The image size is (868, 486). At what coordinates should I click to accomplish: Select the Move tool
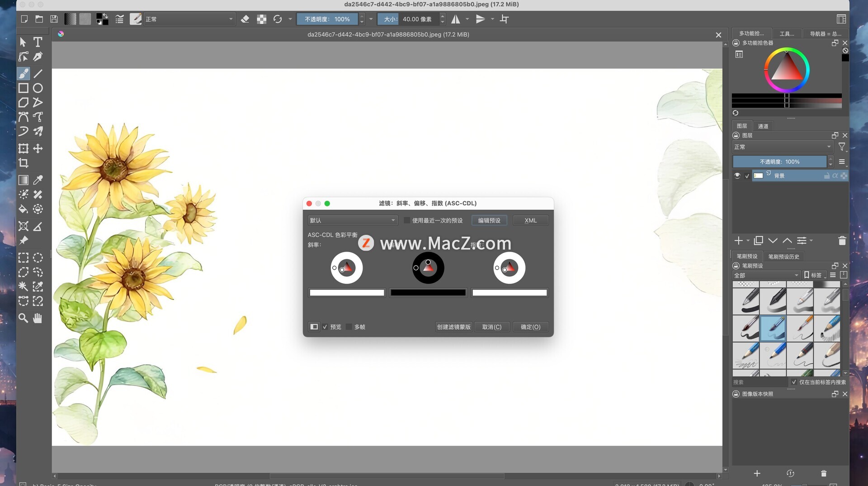click(x=38, y=148)
